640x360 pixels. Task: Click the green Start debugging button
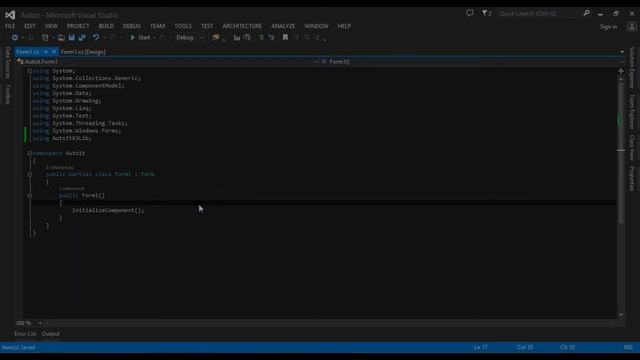pyautogui.click(x=140, y=38)
